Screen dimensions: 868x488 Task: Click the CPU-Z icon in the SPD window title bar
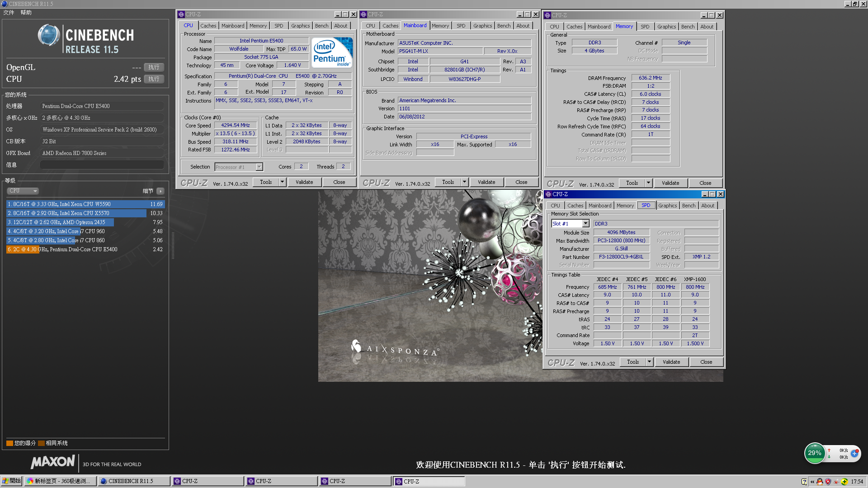pos(548,194)
